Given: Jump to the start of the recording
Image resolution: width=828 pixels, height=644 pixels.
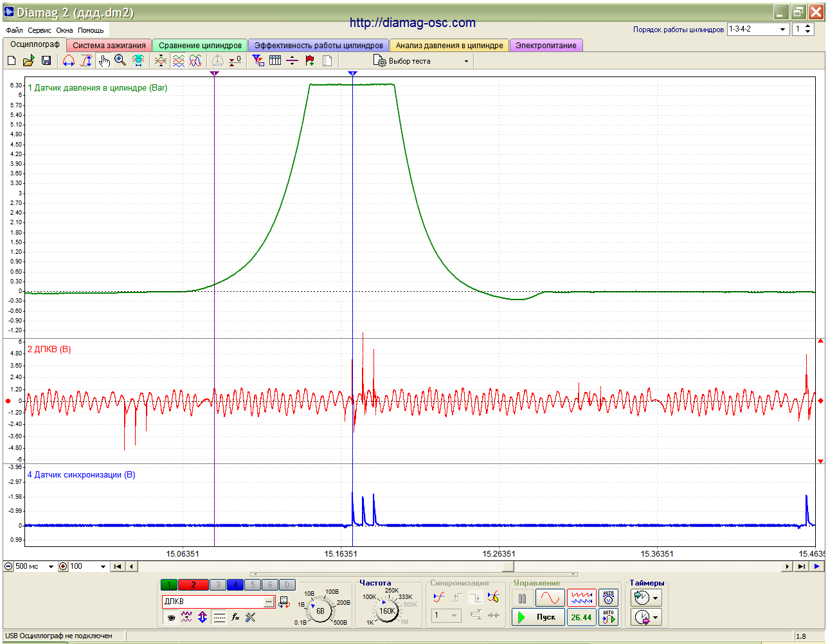Looking at the screenshot, I should [x=118, y=567].
